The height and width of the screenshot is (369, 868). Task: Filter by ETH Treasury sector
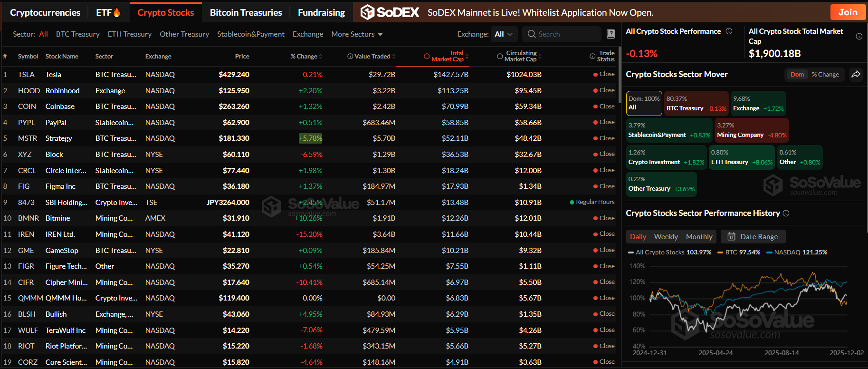129,34
